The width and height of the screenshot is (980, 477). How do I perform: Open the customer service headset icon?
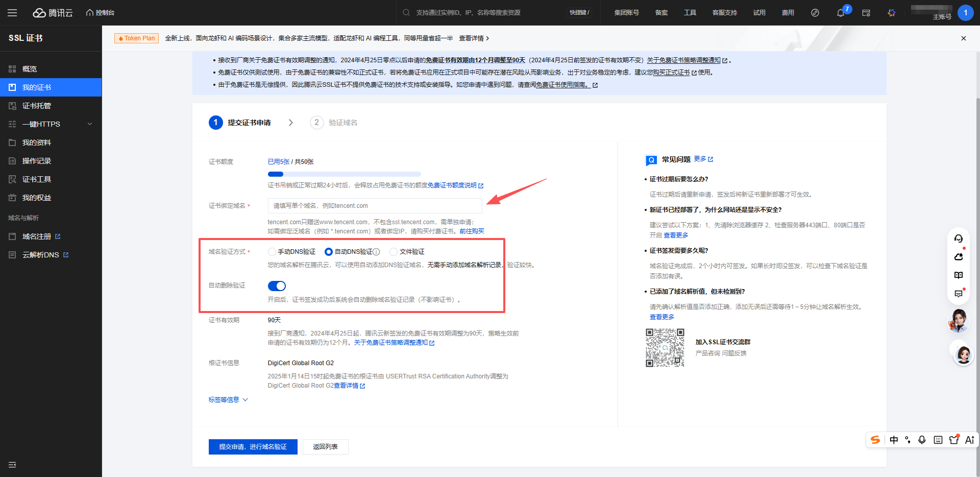pos(958,238)
